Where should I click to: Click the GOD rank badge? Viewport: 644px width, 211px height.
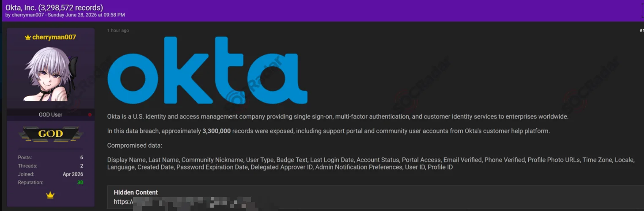click(x=51, y=134)
